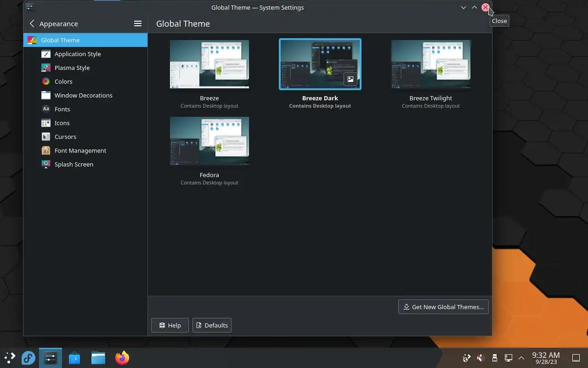
Task: Expand hidden system tray icons
Action: coord(521,358)
